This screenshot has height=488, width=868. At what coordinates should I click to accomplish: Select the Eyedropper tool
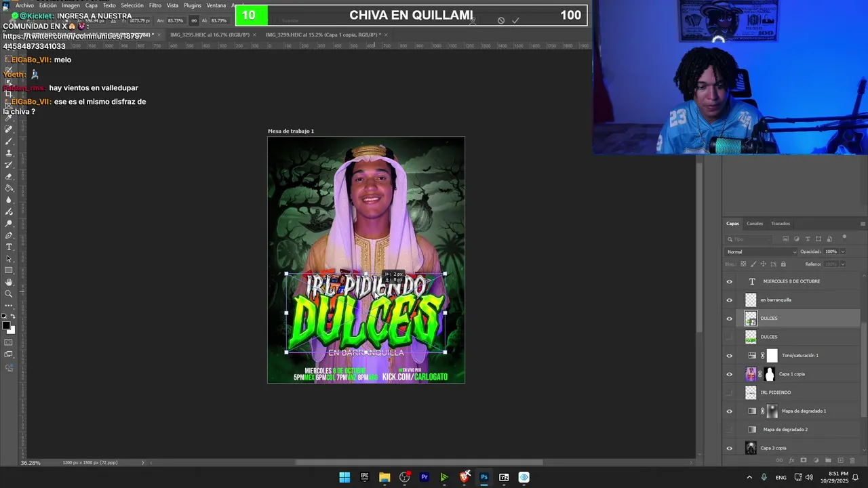9,119
